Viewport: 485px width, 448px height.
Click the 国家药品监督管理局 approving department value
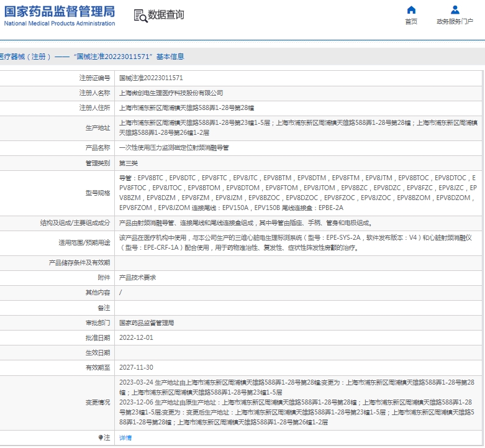point(147,322)
